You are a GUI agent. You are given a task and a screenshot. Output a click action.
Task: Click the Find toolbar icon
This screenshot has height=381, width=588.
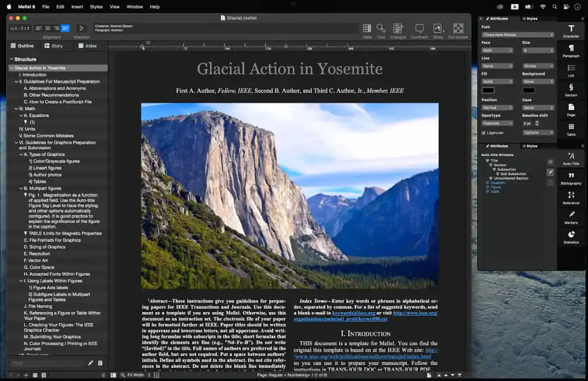click(x=381, y=30)
